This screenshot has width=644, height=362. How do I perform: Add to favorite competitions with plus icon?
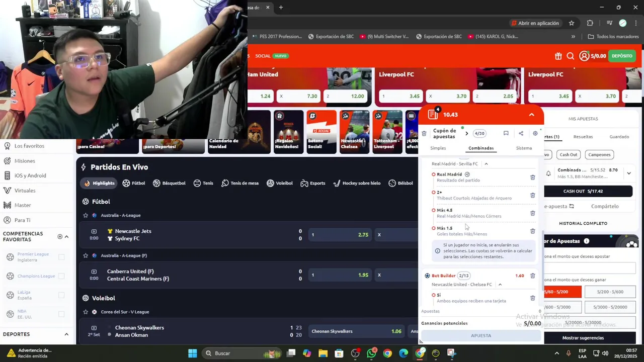coord(60,236)
